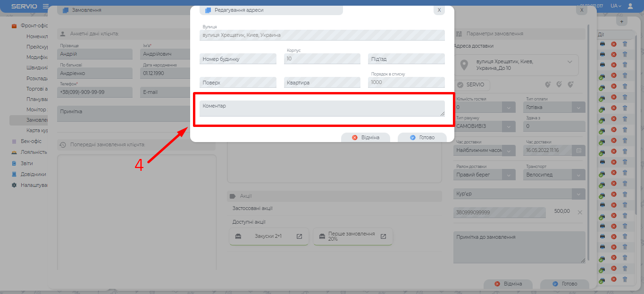Image resolution: width=644 pixels, height=294 pixels.
Task: Click the edit address pin icon
Action: click(559, 84)
